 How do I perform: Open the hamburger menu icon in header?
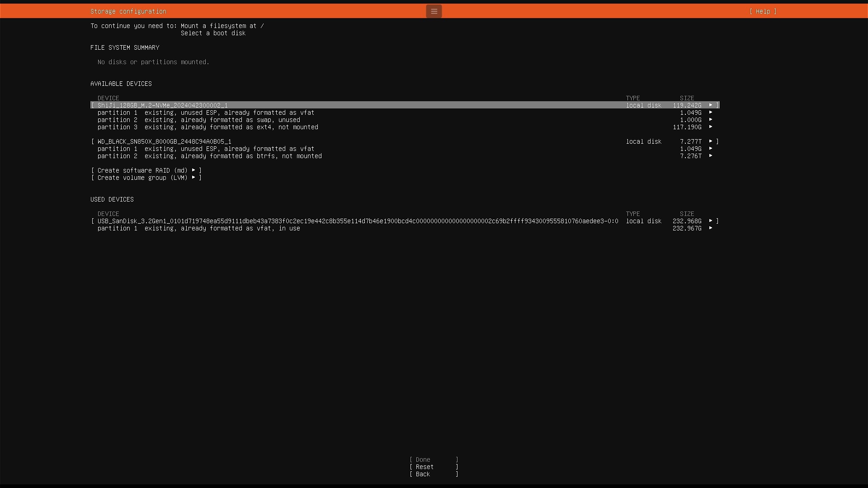pyautogui.click(x=434, y=11)
